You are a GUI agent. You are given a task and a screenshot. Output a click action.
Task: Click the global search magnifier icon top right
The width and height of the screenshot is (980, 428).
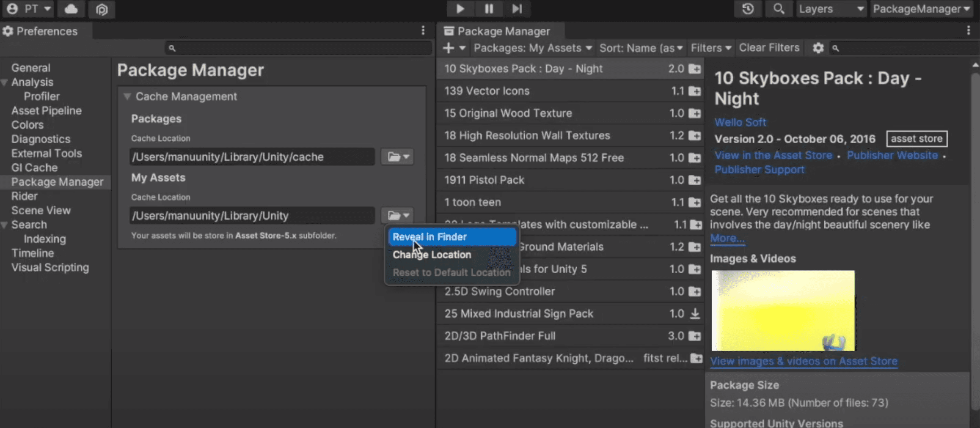tap(779, 8)
